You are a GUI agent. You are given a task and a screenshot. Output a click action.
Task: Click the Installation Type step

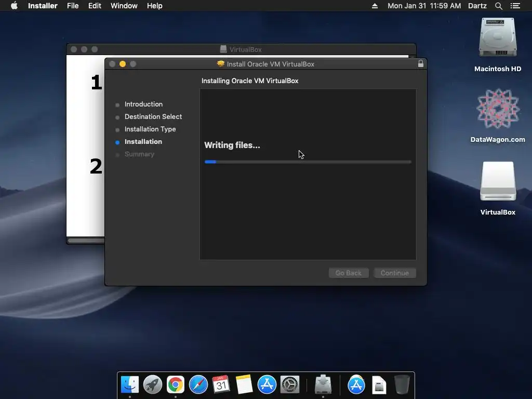pos(150,129)
